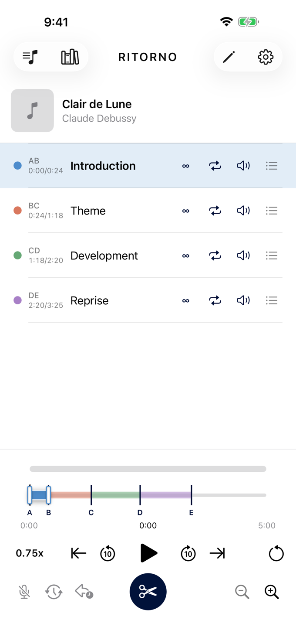The width and height of the screenshot is (296, 644).
Task: Select the Development section row
Action: (148, 256)
